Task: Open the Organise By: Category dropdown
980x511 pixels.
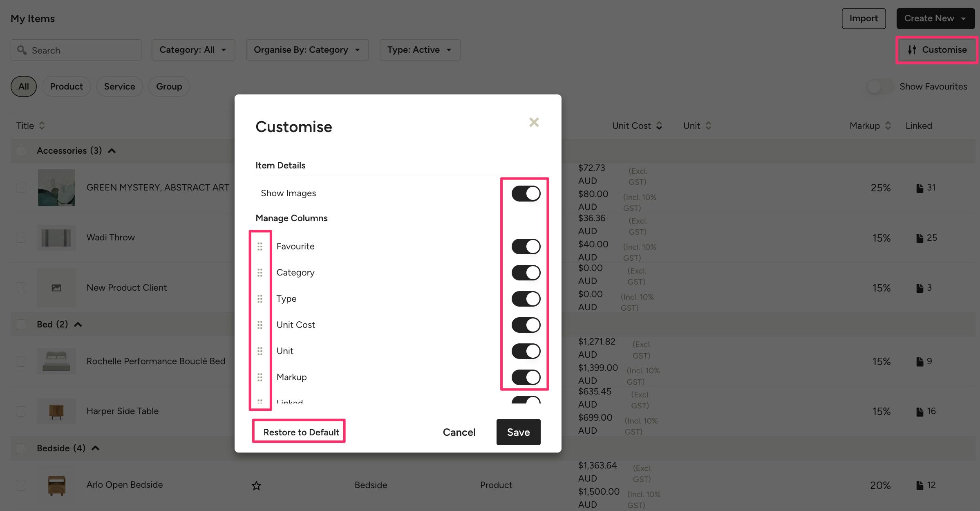Action: [307, 50]
